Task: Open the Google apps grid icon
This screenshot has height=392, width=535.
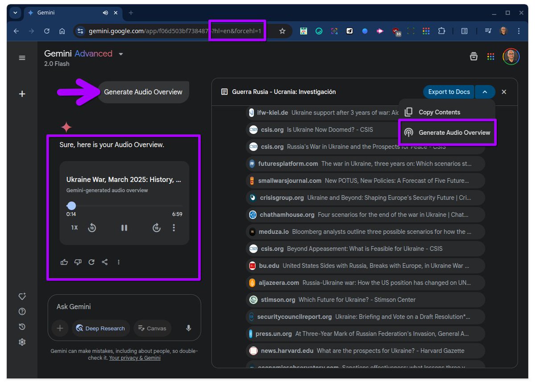Action: tap(491, 57)
